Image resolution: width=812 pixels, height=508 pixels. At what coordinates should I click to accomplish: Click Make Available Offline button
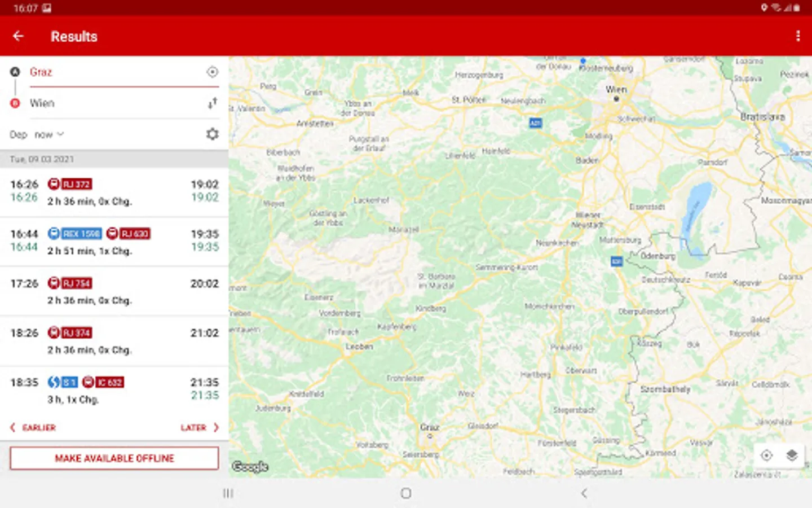(x=114, y=458)
